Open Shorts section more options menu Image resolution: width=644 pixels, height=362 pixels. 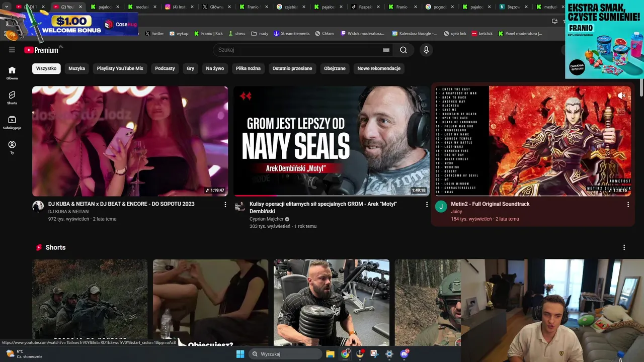click(624, 247)
